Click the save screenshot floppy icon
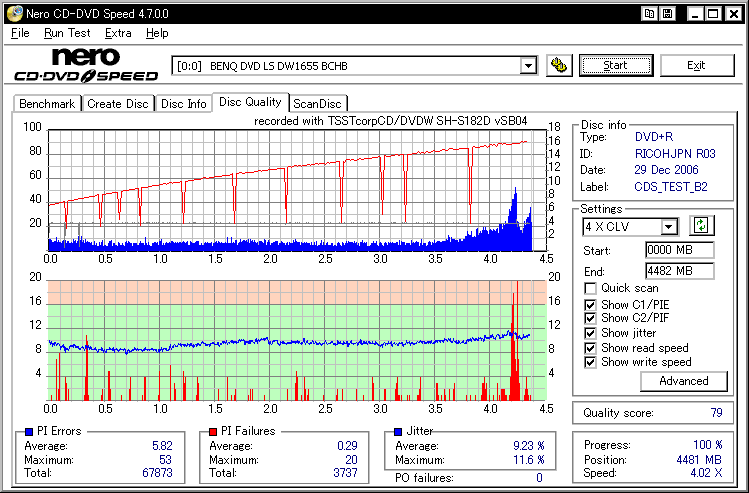749x493 pixels. click(667, 13)
